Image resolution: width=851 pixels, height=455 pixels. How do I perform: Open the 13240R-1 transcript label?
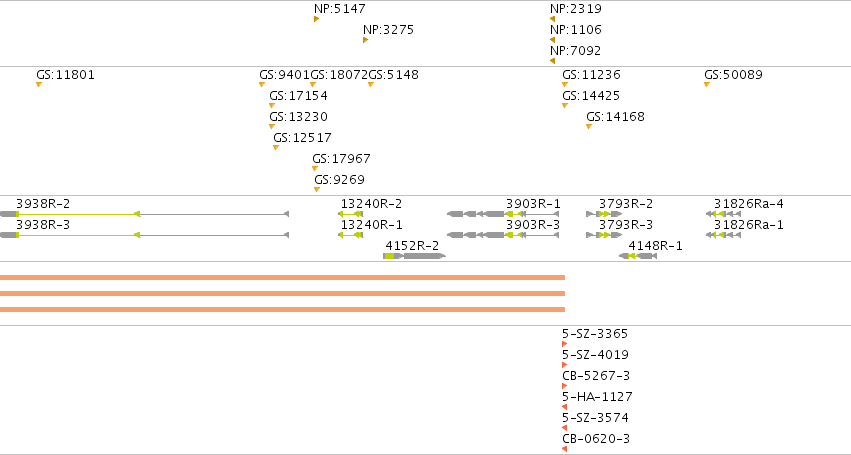tap(371, 225)
